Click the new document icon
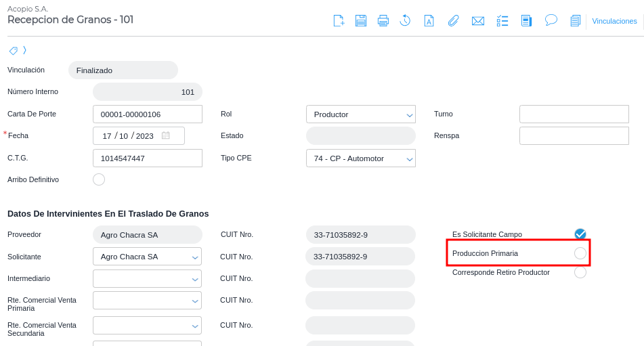Screen dimensions: 644x346 tap(339, 21)
